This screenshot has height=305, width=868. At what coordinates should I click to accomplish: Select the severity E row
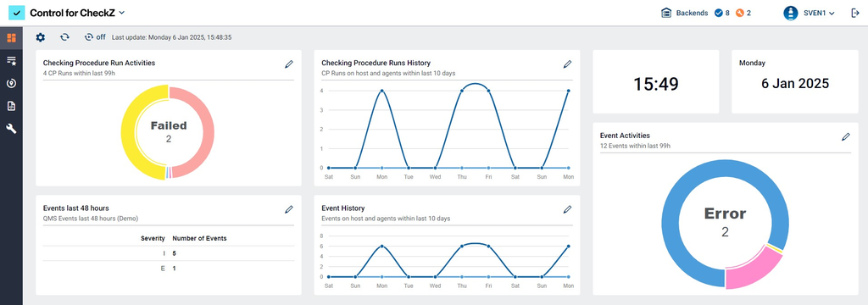point(169,269)
